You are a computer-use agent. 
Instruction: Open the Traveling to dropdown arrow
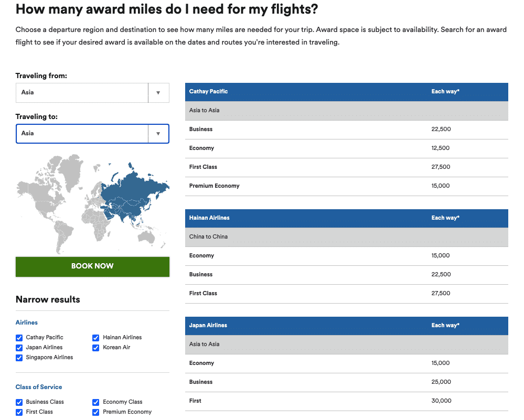coord(158,134)
